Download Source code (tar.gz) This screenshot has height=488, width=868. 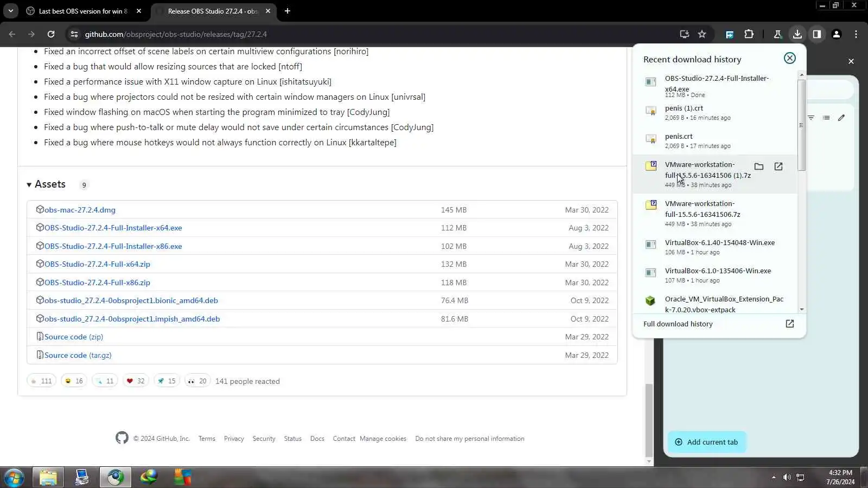[x=78, y=355]
